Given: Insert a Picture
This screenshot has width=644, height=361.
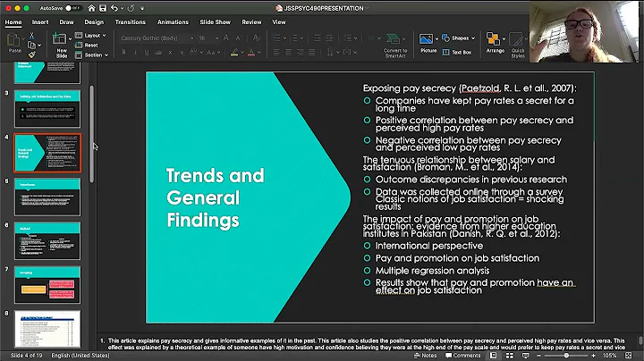Looking at the screenshot, I should 428,44.
